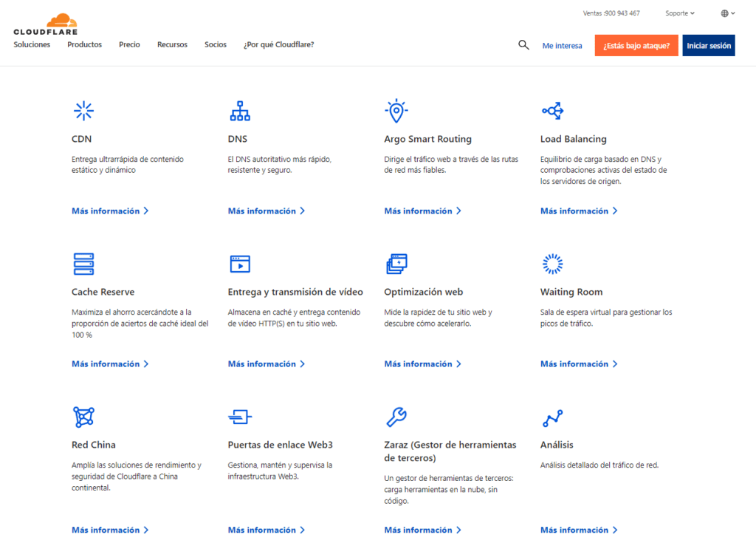Image resolution: width=756 pixels, height=543 pixels.
Task: Open the Soluciones menu
Action: pyautogui.click(x=32, y=44)
